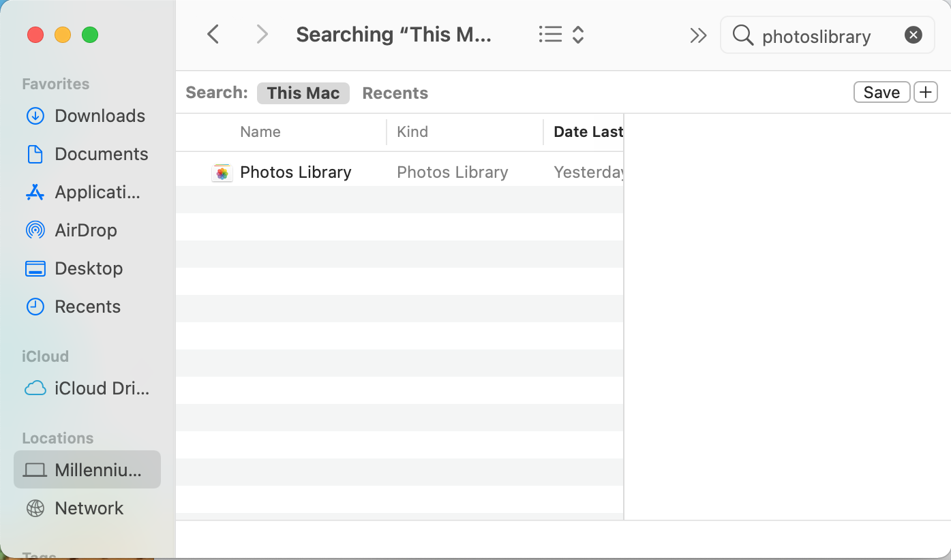
Task: Sort results by Kind column
Action: (412, 132)
